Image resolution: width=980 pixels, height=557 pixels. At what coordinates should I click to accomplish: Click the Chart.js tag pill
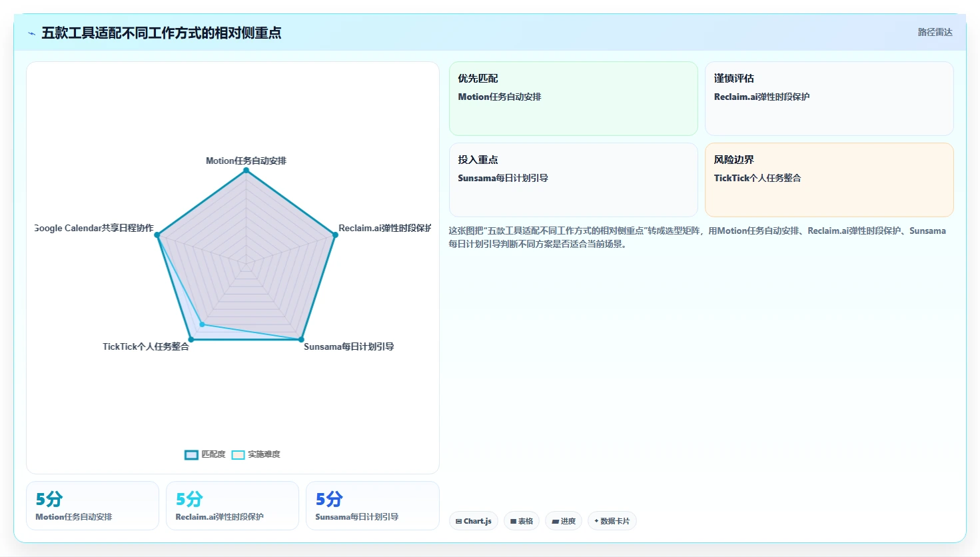pyautogui.click(x=474, y=521)
